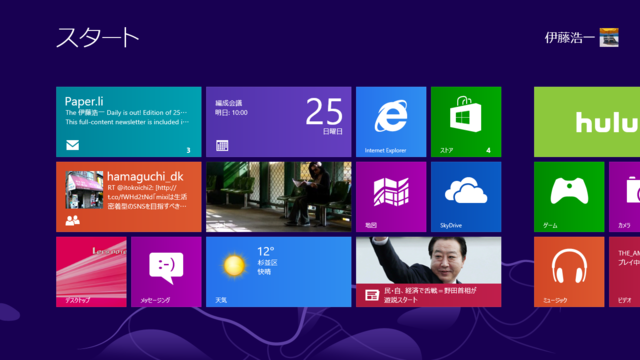The width and height of the screenshot is (640, 360).
Task: Open the 天気 weather tile showing 12°
Action: (x=278, y=272)
